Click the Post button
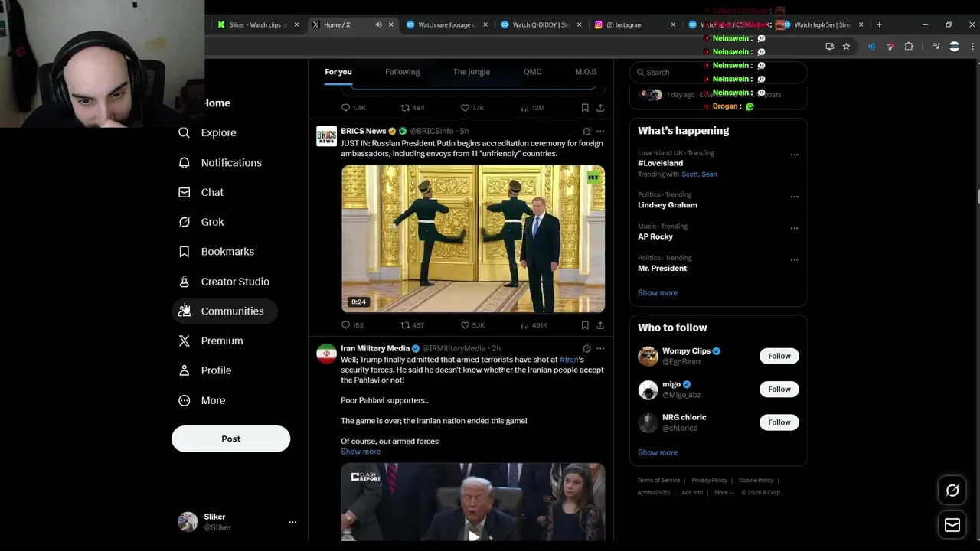Viewport: 980px width, 551px height. pyautogui.click(x=230, y=439)
